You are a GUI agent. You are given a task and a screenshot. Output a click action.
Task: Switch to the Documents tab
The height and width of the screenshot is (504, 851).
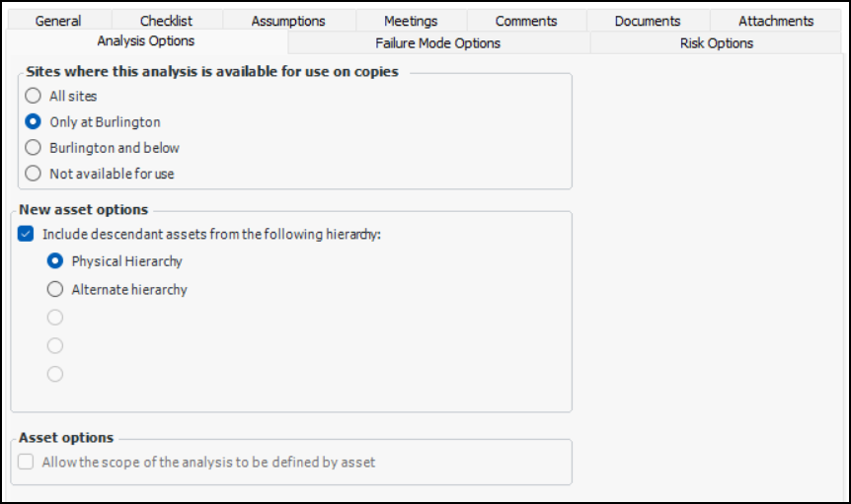(x=648, y=21)
